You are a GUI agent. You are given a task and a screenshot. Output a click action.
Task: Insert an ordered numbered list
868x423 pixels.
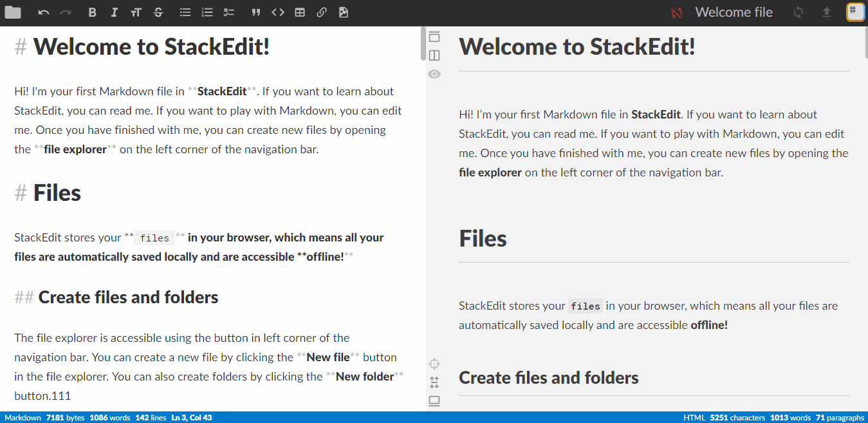(207, 12)
